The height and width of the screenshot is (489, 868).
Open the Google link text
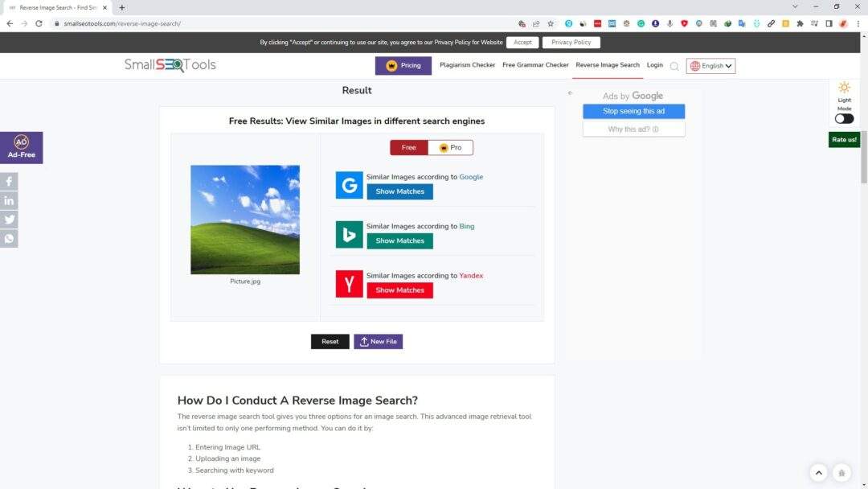pos(471,177)
